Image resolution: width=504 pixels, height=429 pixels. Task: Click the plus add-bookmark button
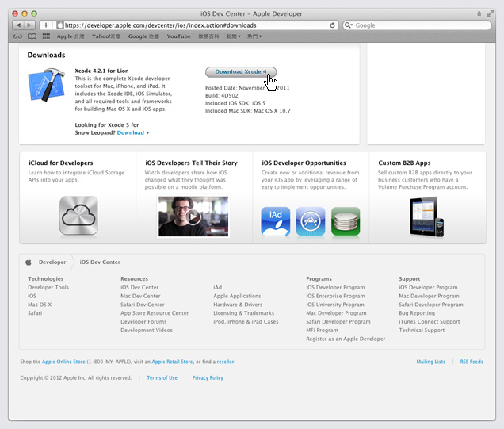(x=46, y=25)
